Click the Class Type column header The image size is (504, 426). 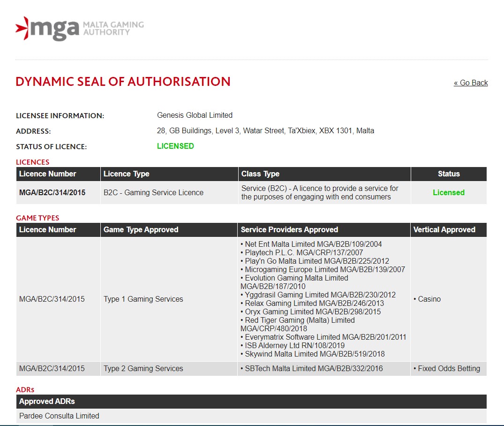coord(324,174)
